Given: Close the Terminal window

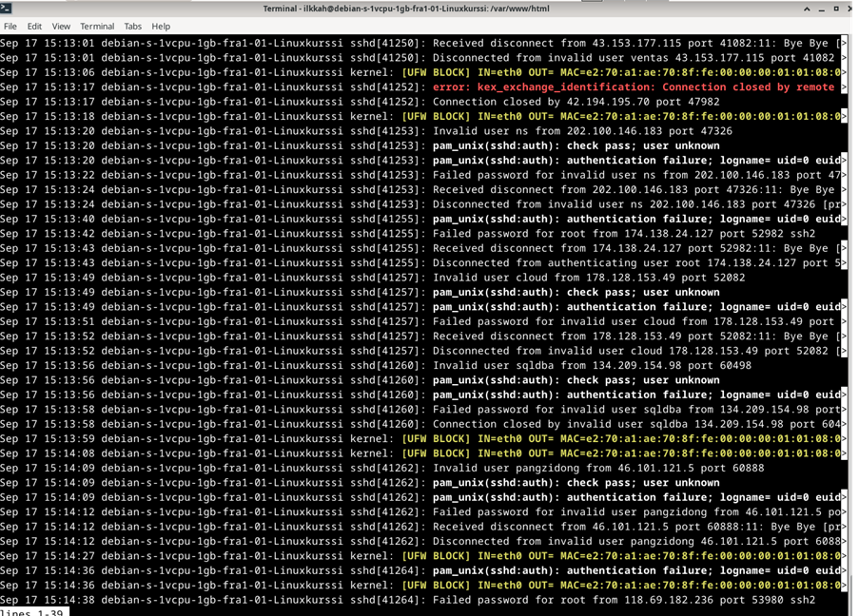Looking at the screenshot, I should (x=849, y=9).
